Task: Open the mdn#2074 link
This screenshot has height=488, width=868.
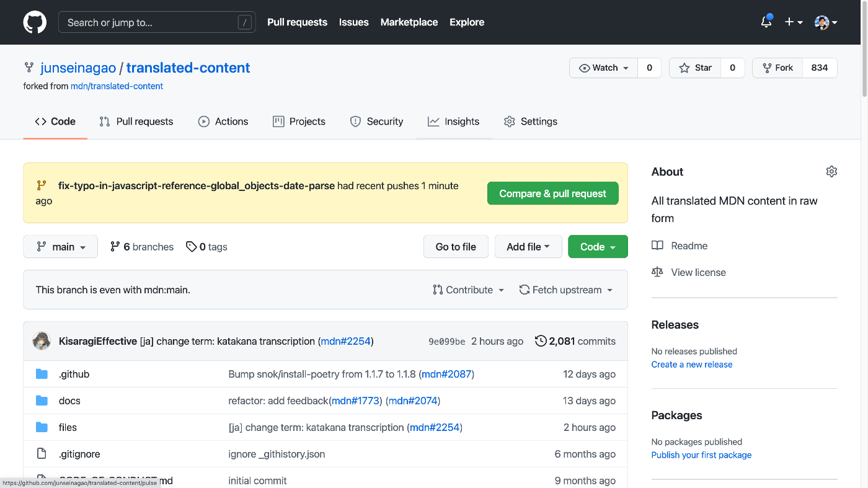Action: click(x=413, y=401)
